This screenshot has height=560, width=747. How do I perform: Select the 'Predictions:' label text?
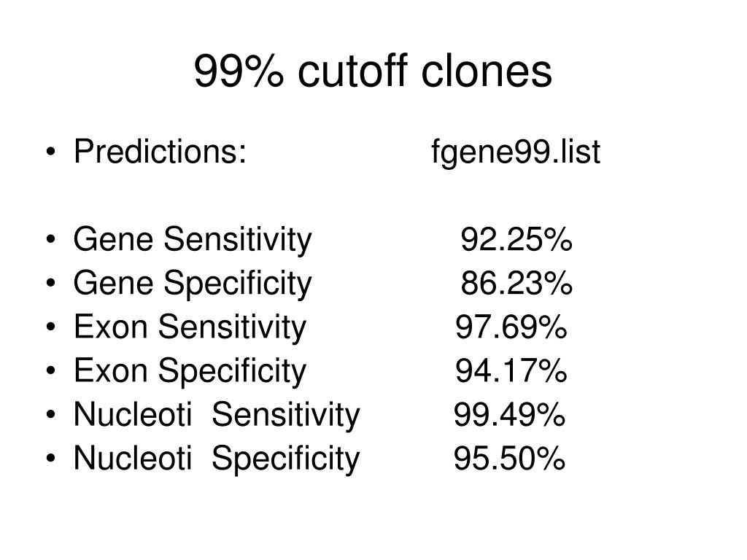tap(160, 152)
